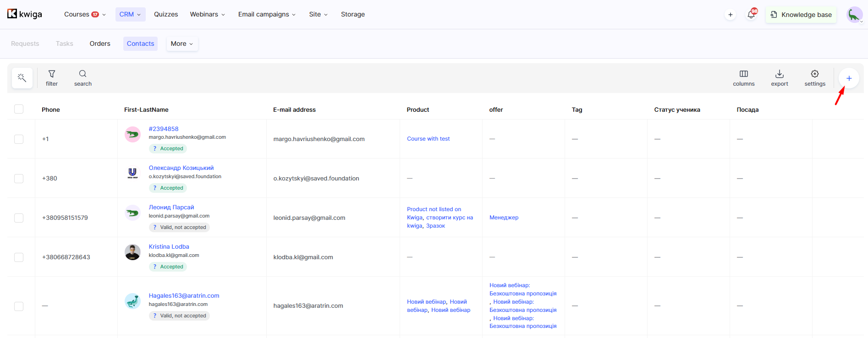Select the Kristina Lodba row checkbox
868x338 pixels.
(x=19, y=257)
